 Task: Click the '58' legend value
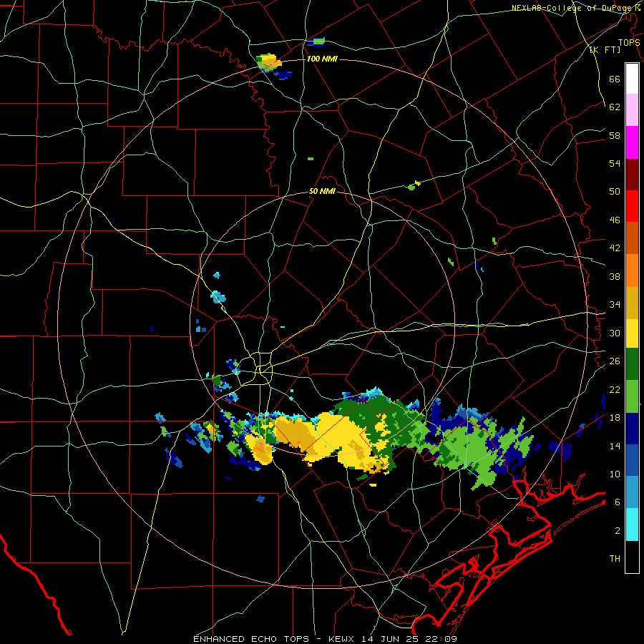click(615, 135)
